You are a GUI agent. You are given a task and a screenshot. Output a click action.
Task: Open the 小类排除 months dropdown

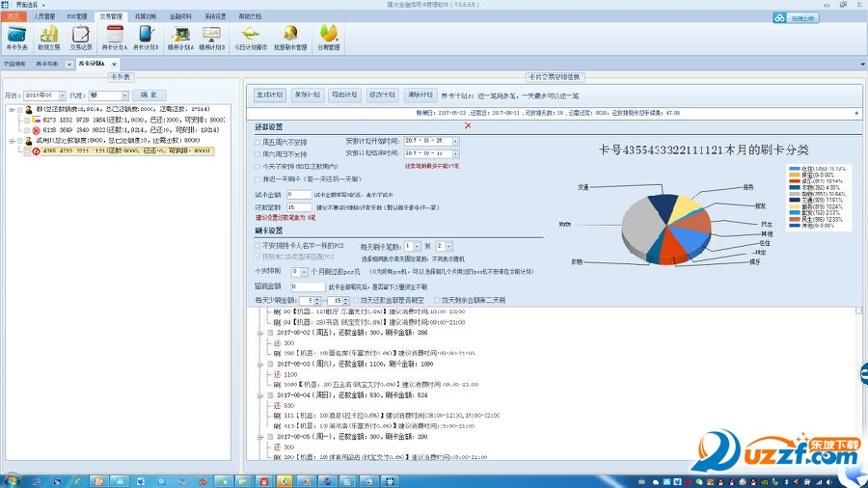(x=304, y=272)
